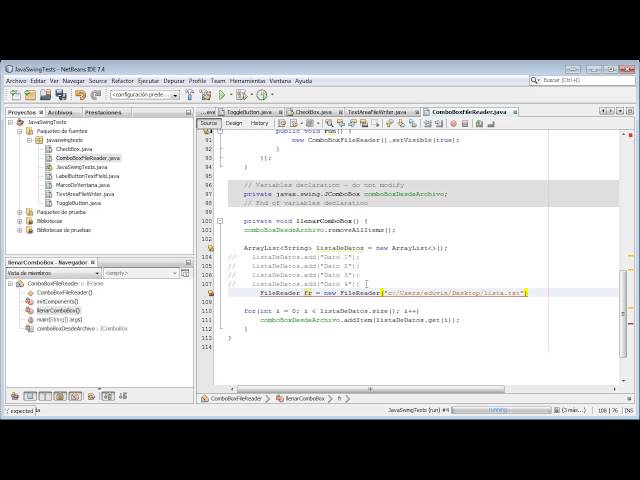The image size is (640, 480).
Task: Toggle bookmark using editor toolbar icon
Action: [x=413, y=123]
